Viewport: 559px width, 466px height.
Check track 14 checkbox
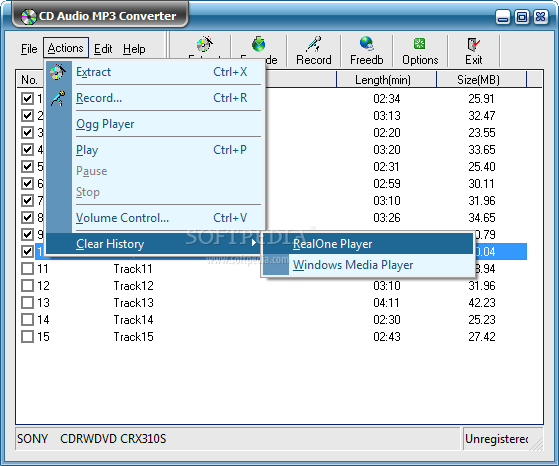(27, 319)
